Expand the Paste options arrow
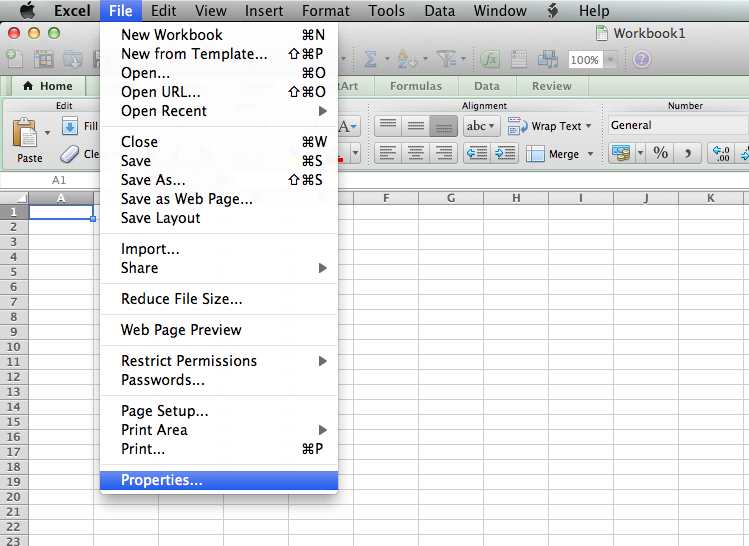This screenshot has width=749, height=546. click(47, 132)
